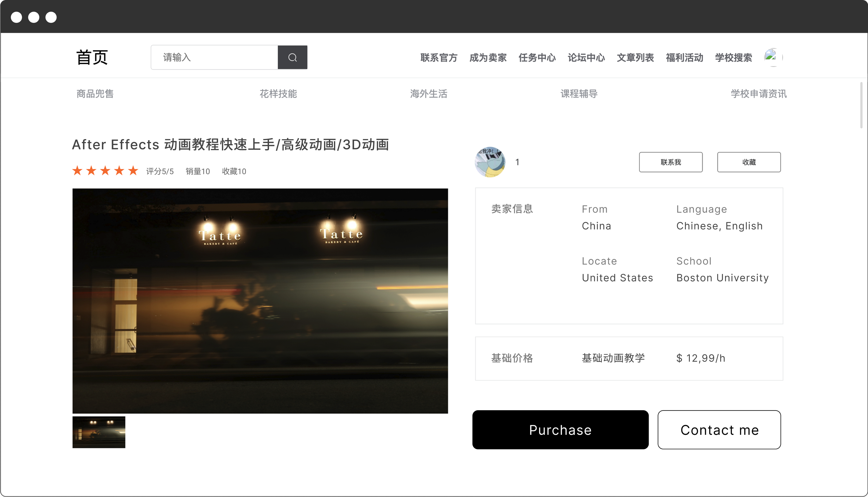Select the 商品兜售 category tab

(95, 94)
